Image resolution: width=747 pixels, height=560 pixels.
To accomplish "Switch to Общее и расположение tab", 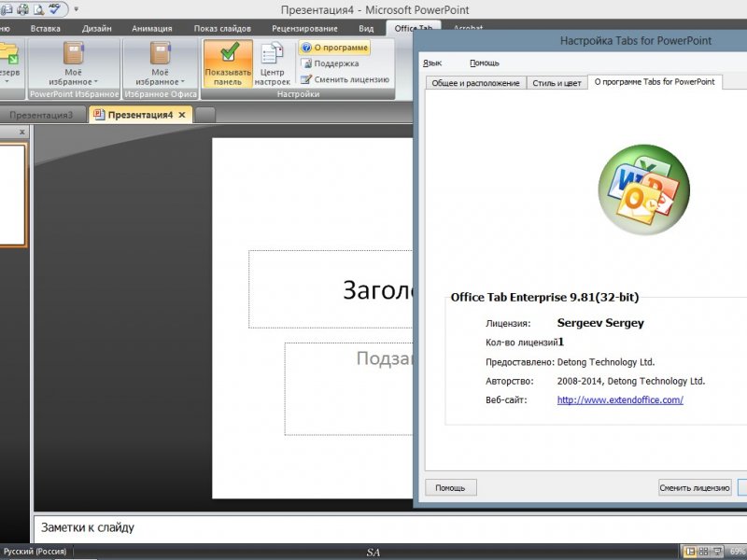I will click(x=475, y=83).
